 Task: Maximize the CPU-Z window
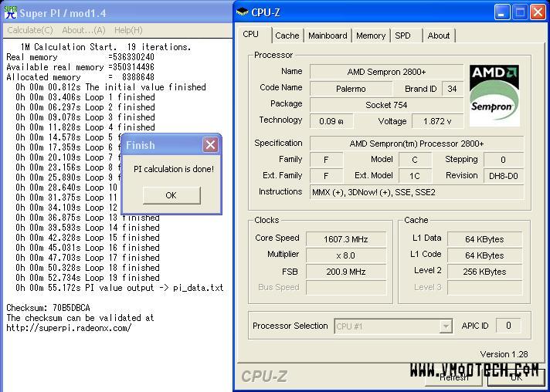[x=520, y=12]
